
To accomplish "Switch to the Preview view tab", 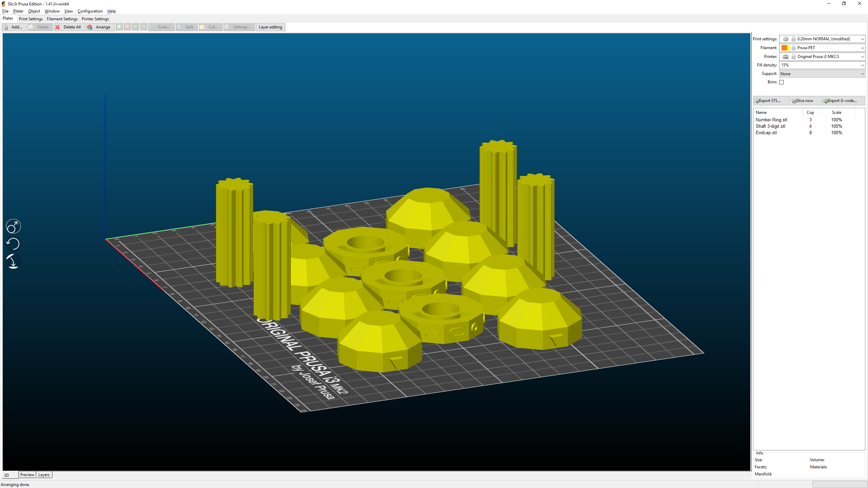I will [x=27, y=475].
